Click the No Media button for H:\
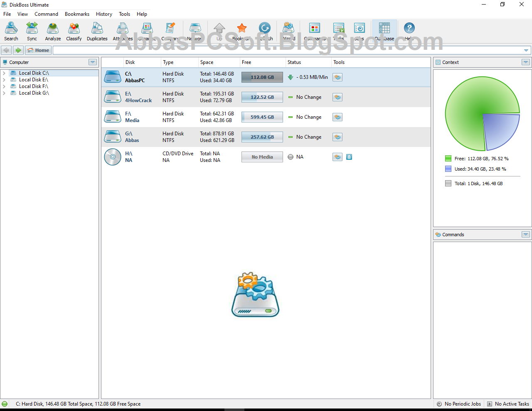The width and height of the screenshot is (532, 411). point(262,157)
